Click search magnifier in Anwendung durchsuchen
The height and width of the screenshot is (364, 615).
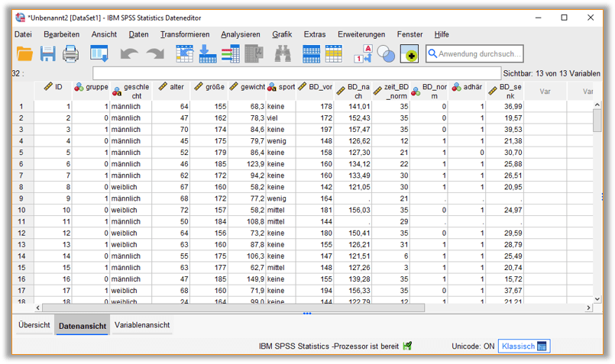click(x=432, y=53)
